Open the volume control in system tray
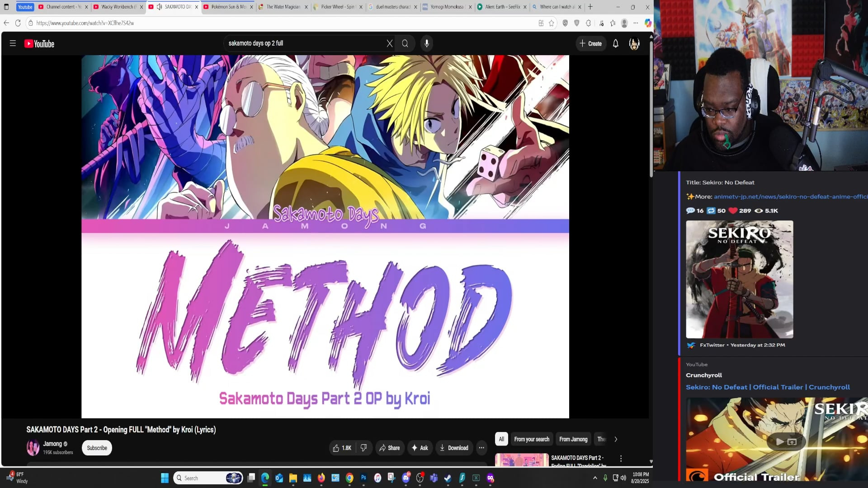The height and width of the screenshot is (488, 868). [x=623, y=478]
